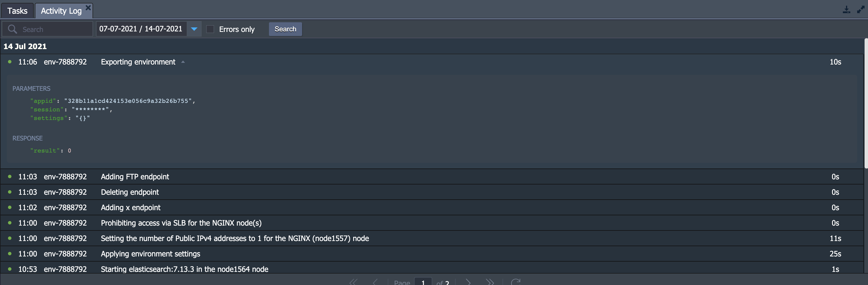Open the date range dropdown arrow
This screenshot has width=868, height=285.
tap(194, 29)
